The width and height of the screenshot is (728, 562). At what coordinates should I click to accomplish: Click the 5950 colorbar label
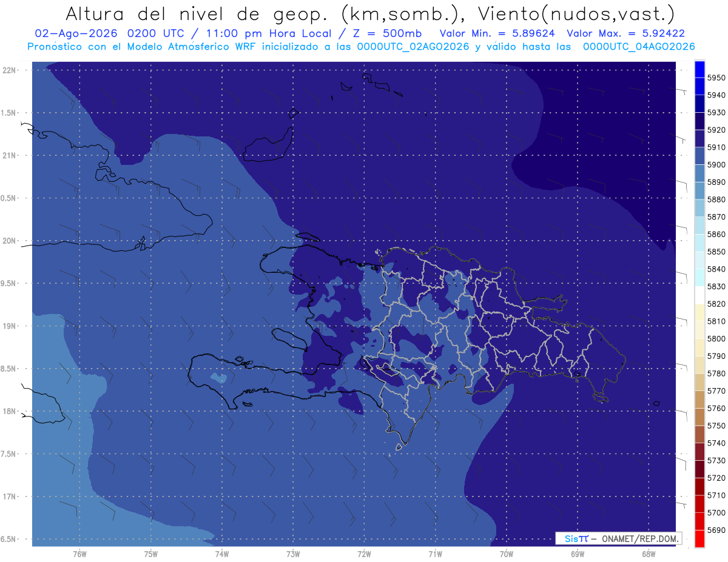(x=716, y=78)
